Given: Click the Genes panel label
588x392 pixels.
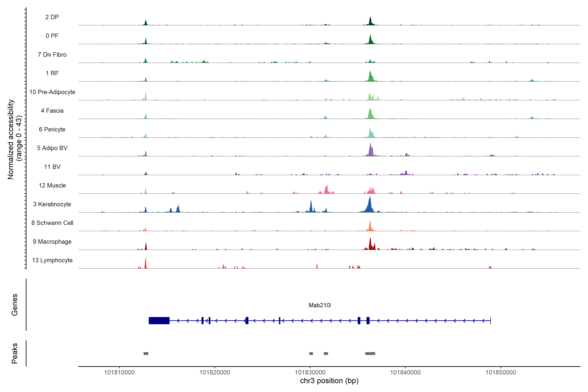Looking at the screenshot, I should click(15, 305).
